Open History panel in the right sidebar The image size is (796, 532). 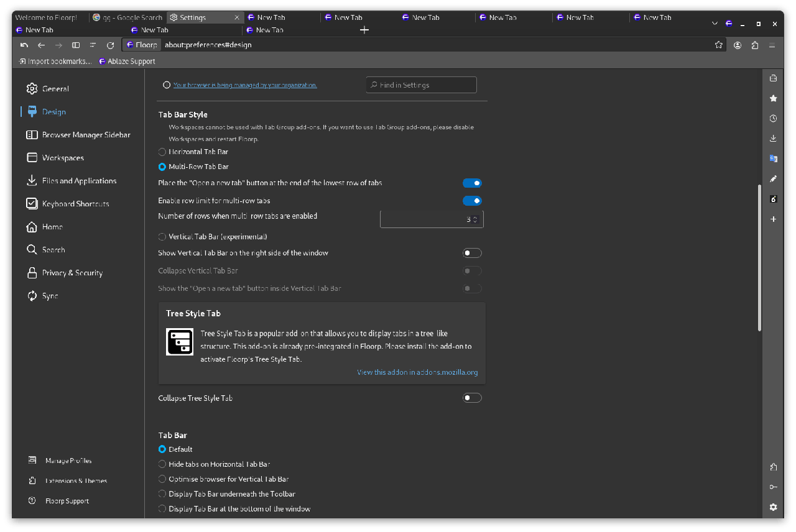pyautogui.click(x=773, y=118)
